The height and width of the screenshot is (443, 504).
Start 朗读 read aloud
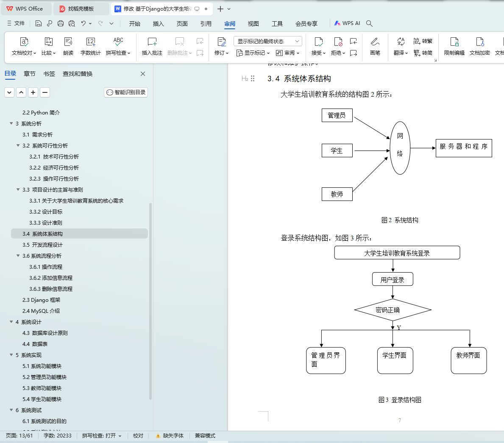(68, 46)
